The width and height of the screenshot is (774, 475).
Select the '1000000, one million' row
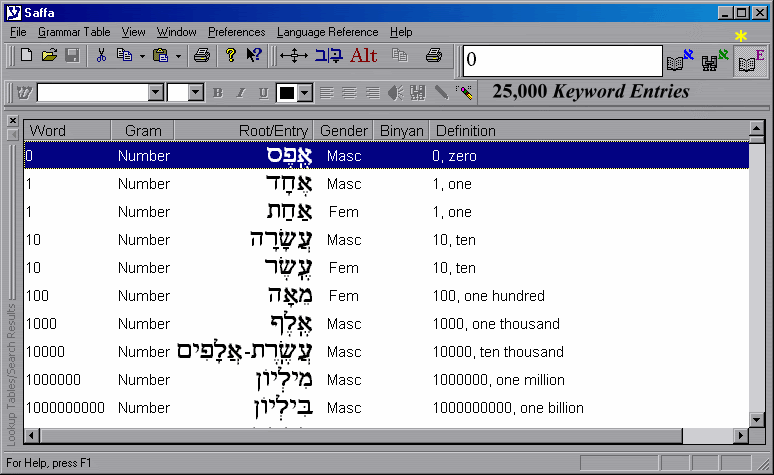pos(387,380)
